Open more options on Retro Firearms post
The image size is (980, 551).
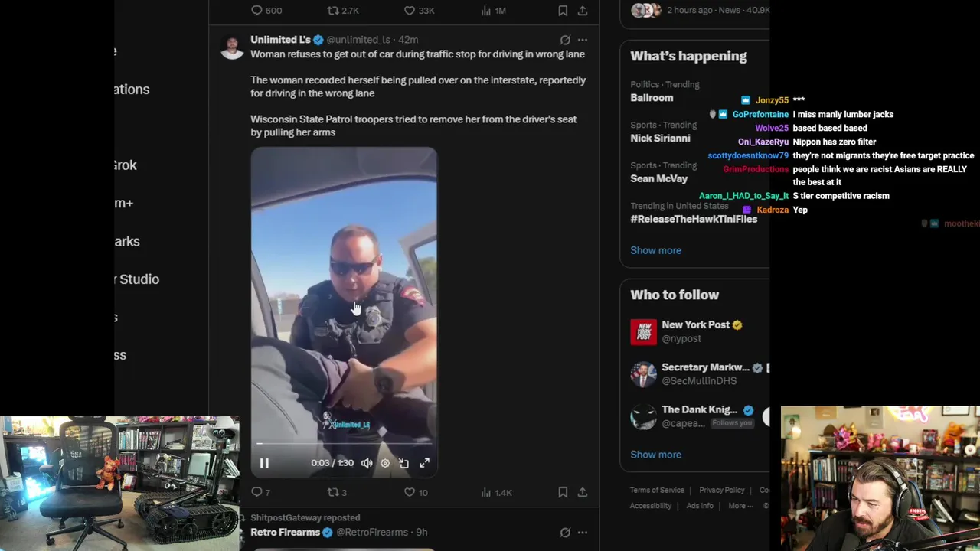pyautogui.click(x=583, y=533)
